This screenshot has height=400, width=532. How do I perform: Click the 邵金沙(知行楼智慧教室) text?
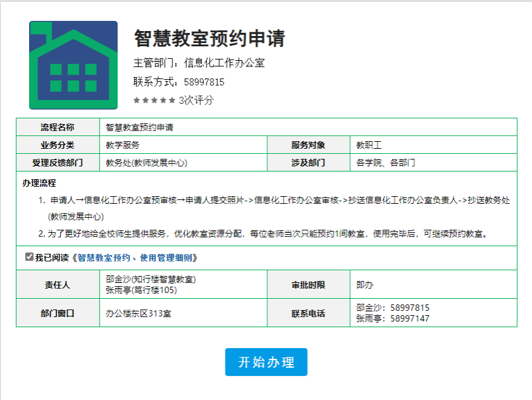(151, 279)
